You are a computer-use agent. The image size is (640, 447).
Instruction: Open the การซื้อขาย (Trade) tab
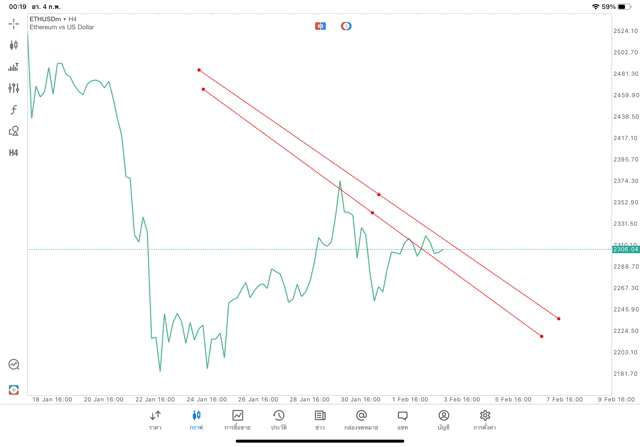238,420
